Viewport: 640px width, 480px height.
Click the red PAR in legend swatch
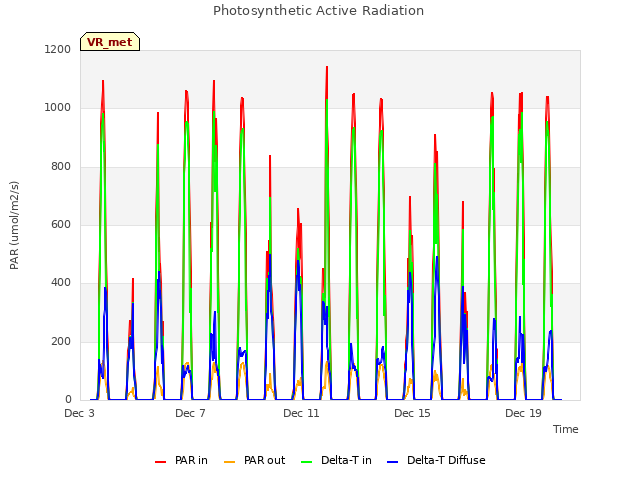point(160,462)
